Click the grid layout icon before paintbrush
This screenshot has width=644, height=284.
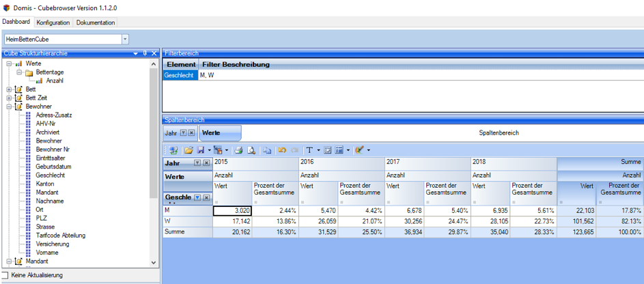339,150
